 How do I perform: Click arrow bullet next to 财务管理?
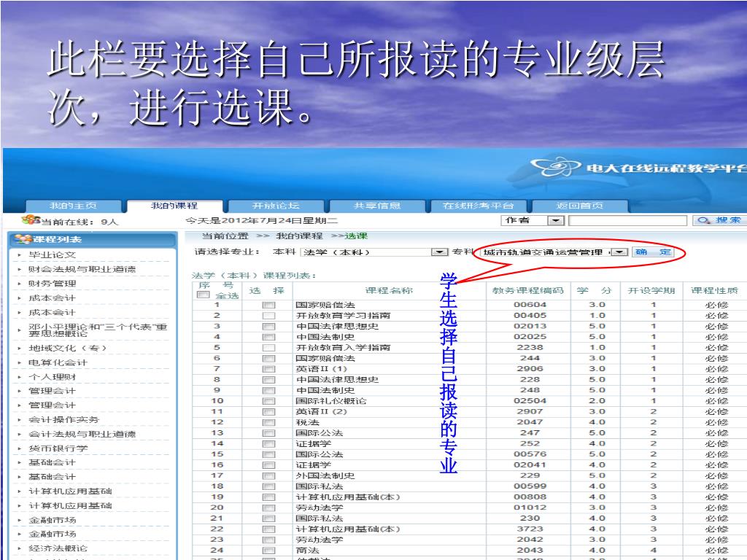pyautogui.click(x=19, y=284)
